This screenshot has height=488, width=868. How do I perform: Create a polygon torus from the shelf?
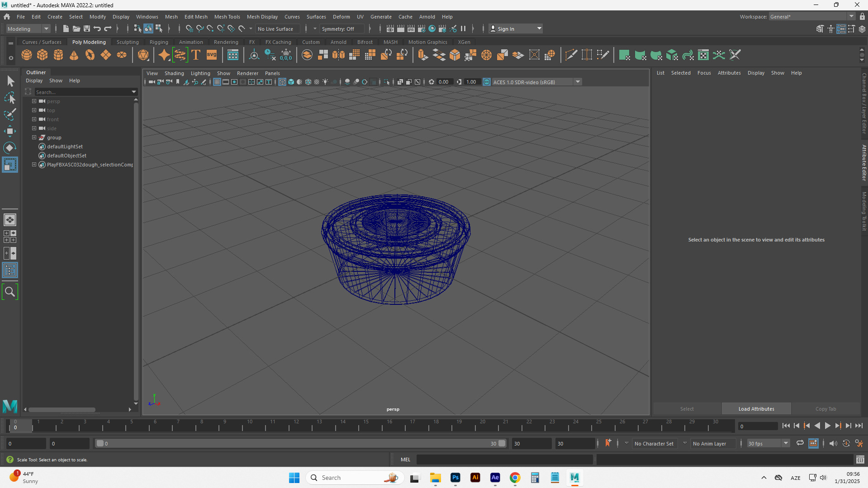[90, 55]
